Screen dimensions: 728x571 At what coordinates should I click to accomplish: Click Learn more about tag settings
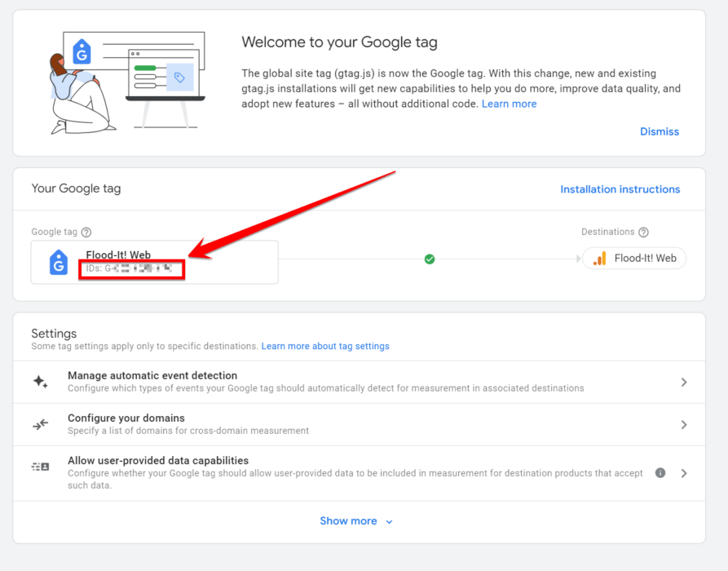[x=325, y=346]
